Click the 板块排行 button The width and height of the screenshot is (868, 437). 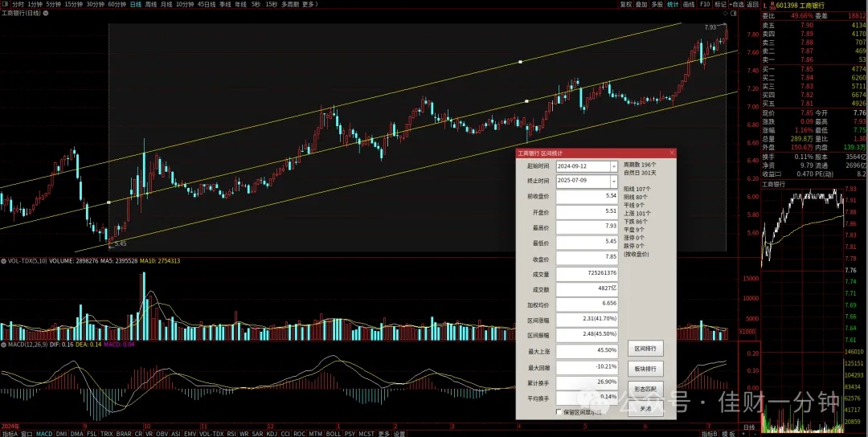click(x=645, y=369)
